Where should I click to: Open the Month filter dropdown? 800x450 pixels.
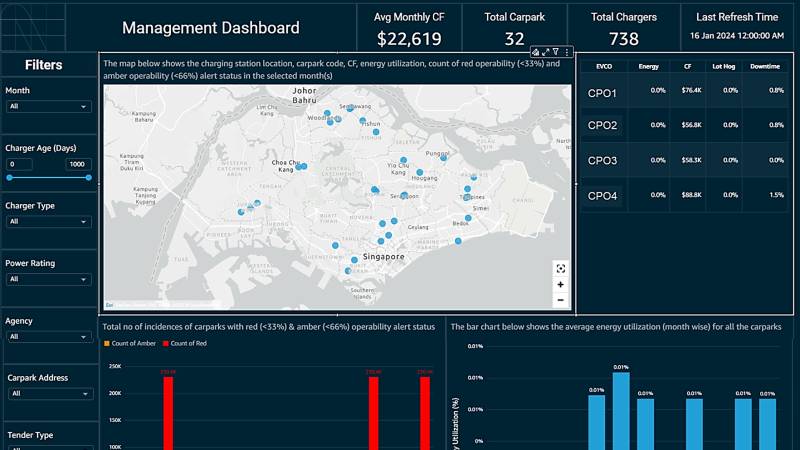[48, 106]
